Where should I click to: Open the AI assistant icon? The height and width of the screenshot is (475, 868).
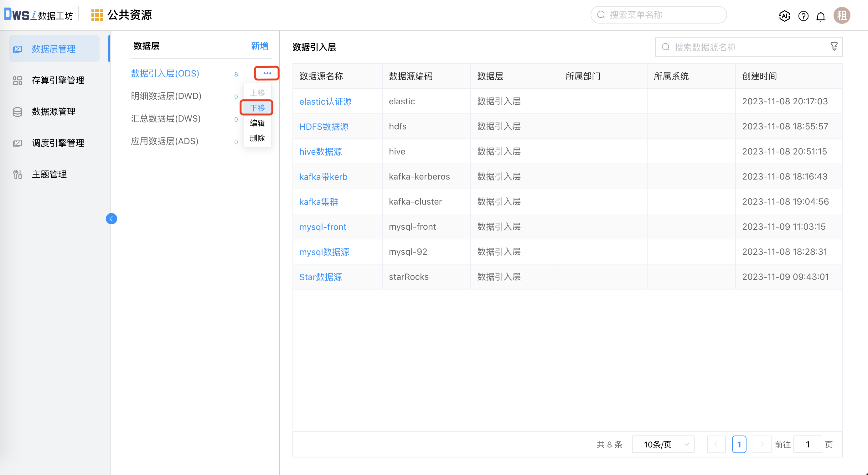pyautogui.click(x=784, y=15)
